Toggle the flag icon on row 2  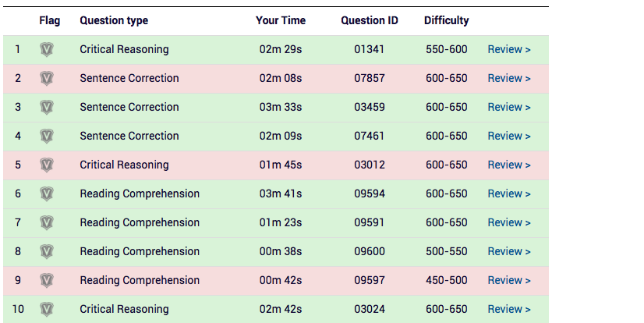47,79
